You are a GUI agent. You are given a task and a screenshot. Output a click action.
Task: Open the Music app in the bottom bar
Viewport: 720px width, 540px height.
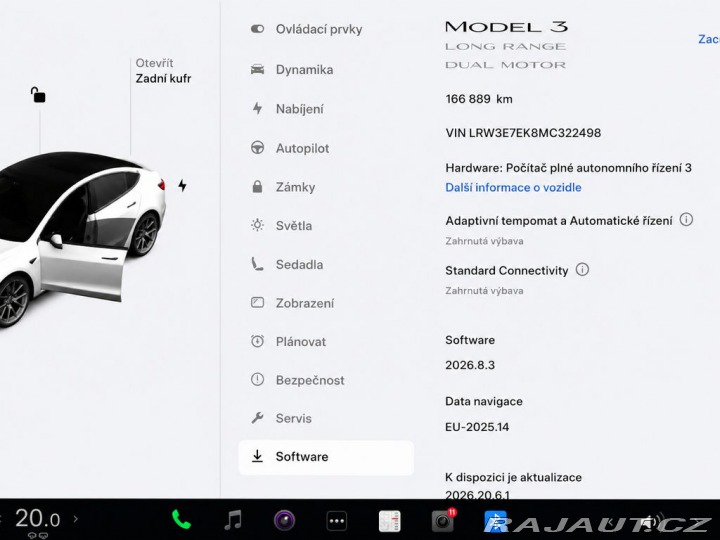pyautogui.click(x=233, y=520)
